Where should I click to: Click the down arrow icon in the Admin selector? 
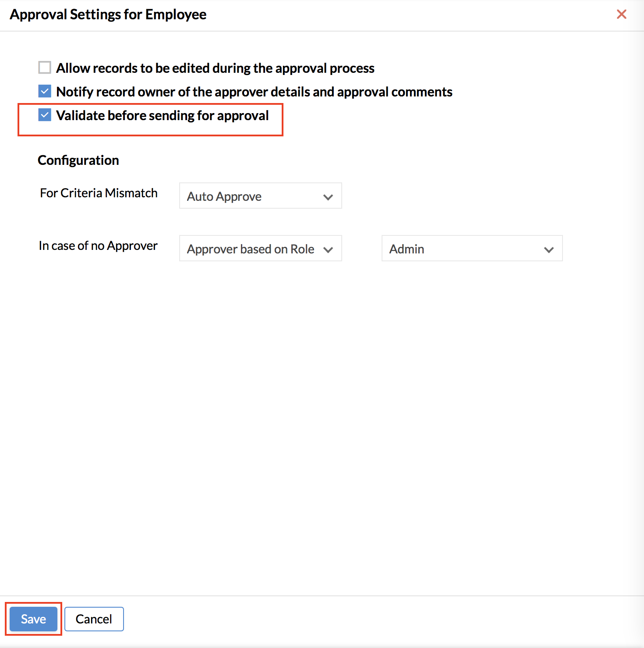coord(549,250)
